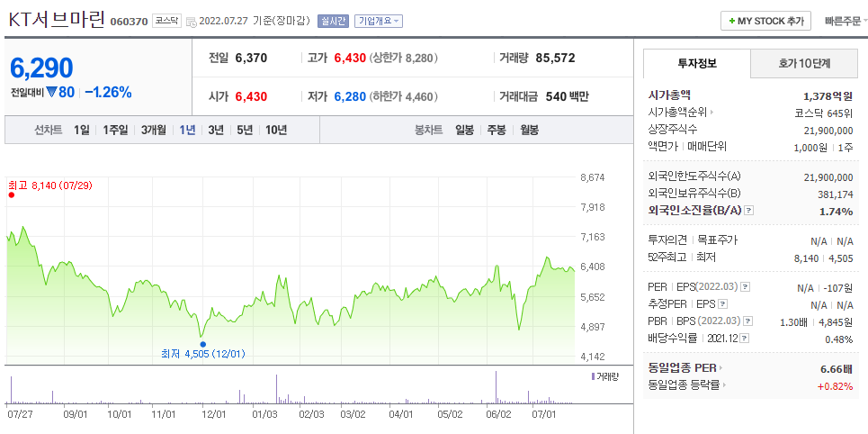
Task: Click the 전일 value 6,370
Action: [x=251, y=58]
